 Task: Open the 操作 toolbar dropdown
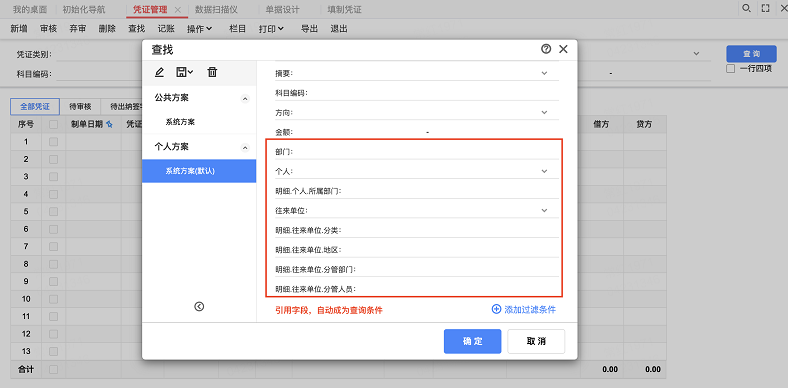point(200,29)
